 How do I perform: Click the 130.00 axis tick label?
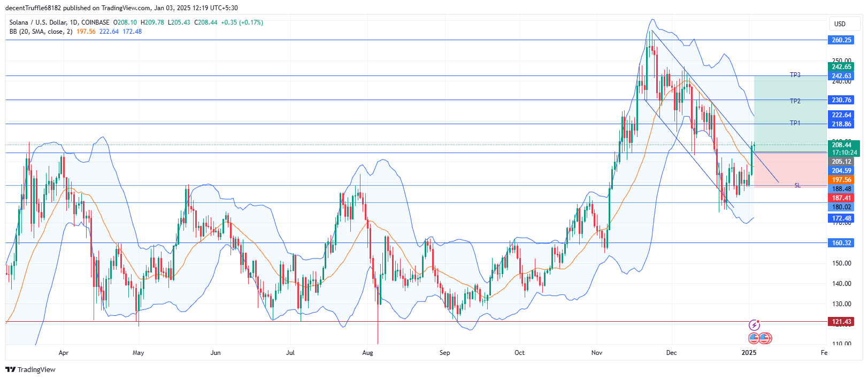click(842, 304)
